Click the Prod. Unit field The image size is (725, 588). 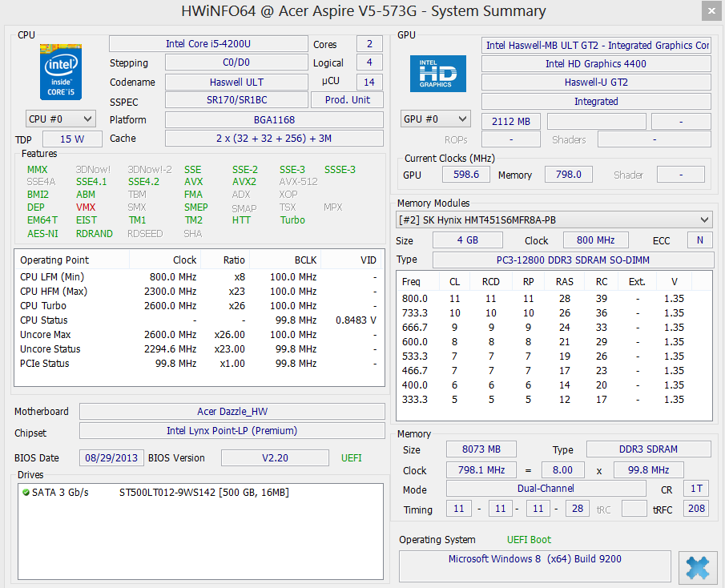coord(347,100)
